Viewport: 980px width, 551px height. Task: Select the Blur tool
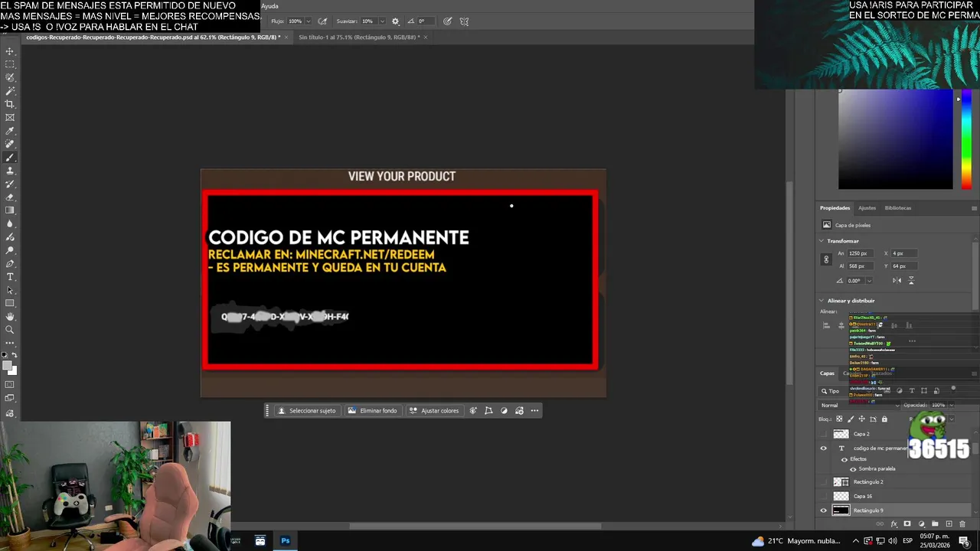pos(10,223)
